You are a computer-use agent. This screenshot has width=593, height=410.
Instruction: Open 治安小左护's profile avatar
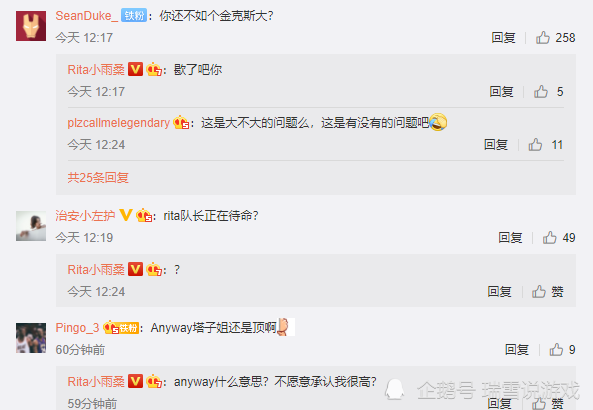pos(31,226)
